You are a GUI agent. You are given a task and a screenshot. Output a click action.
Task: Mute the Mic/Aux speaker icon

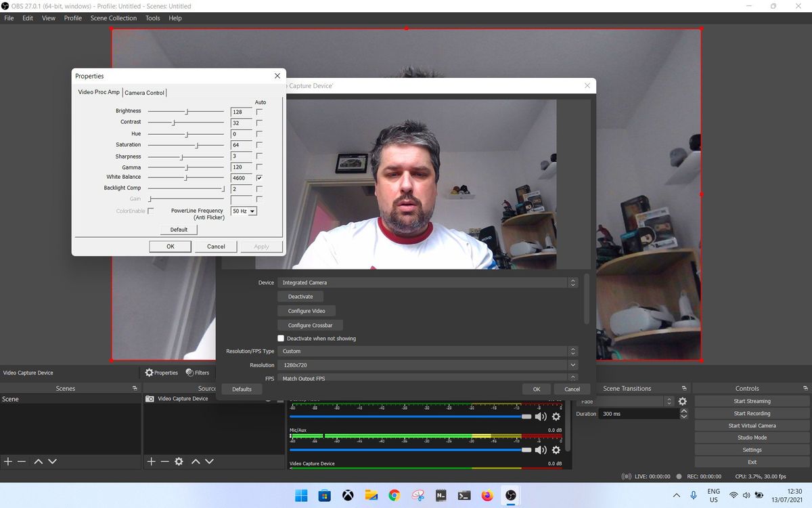[x=540, y=450]
